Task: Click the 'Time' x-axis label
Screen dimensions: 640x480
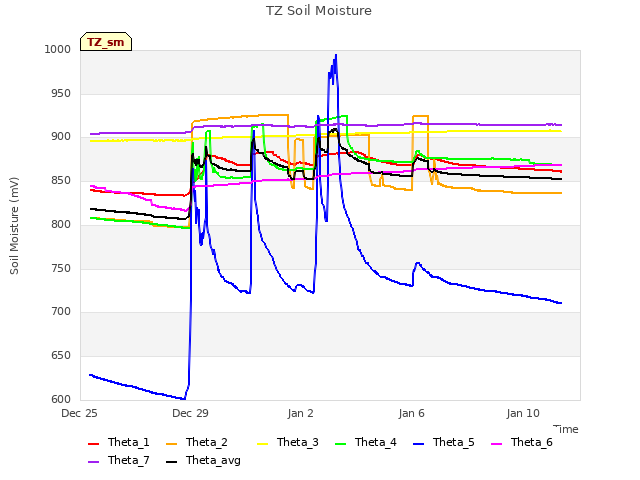Action: [566, 429]
